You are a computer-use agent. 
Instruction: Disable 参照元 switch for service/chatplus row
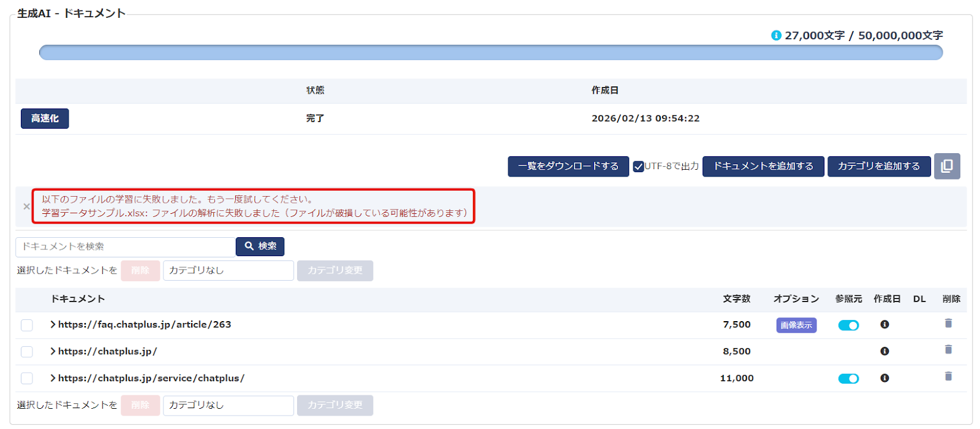tap(848, 379)
